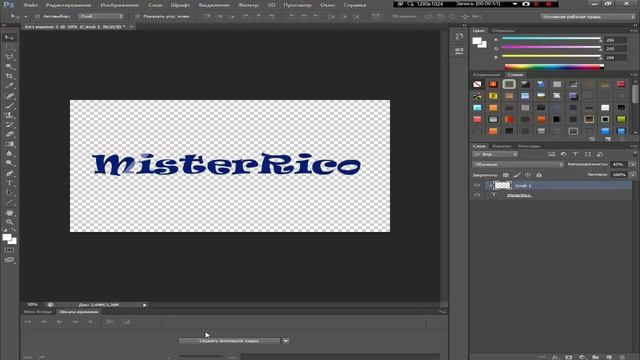
Task: Open the auto-select 'Слой' dropdown
Action: pyautogui.click(x=101, y=17)
